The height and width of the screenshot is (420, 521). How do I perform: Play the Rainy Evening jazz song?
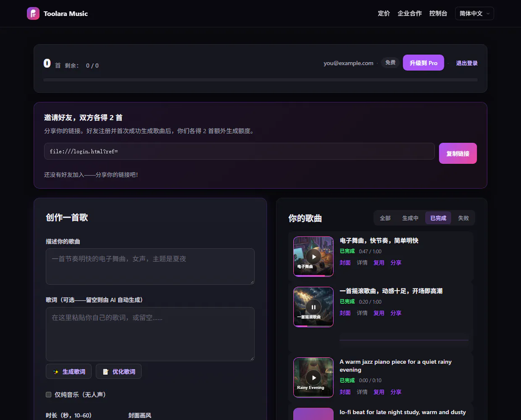[313, 378]
